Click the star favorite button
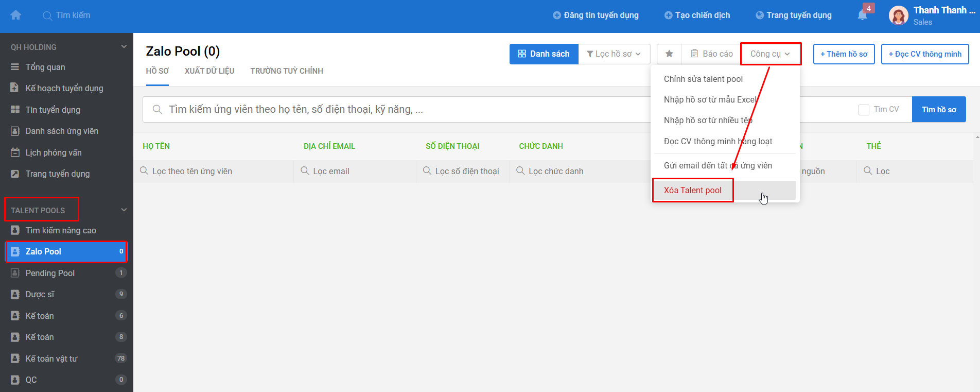 click(x=669, y=54)
